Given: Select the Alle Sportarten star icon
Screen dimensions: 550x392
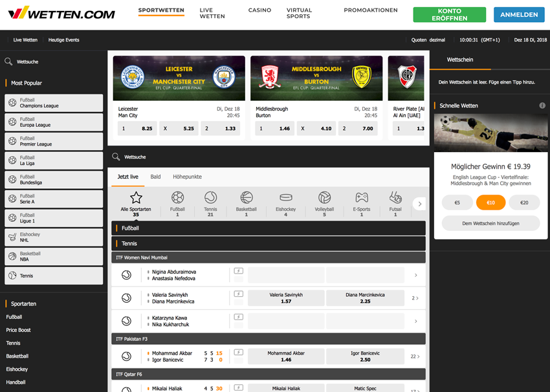Looking at the screenshot, I should (x=136, y=198).
